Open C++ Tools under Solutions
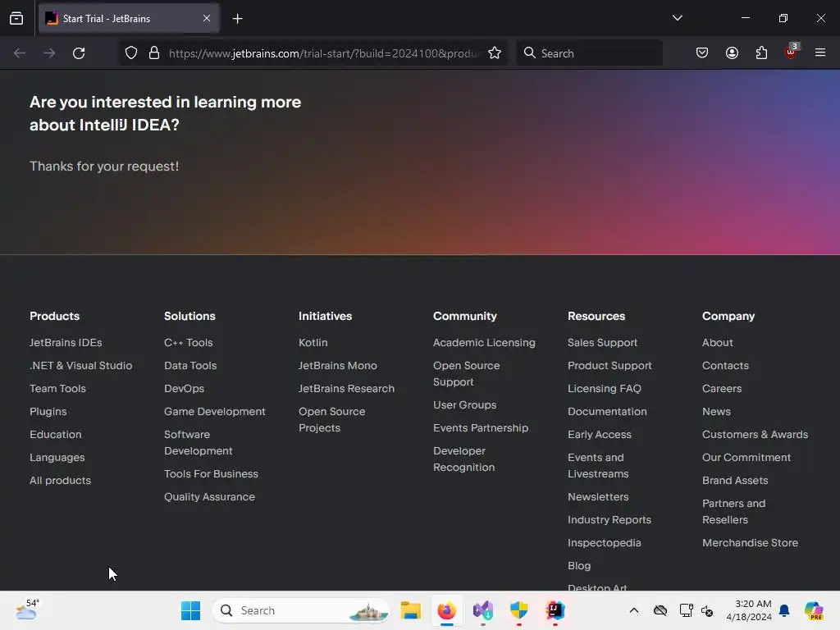Screen dimensions: 840x630 [189, 342]
